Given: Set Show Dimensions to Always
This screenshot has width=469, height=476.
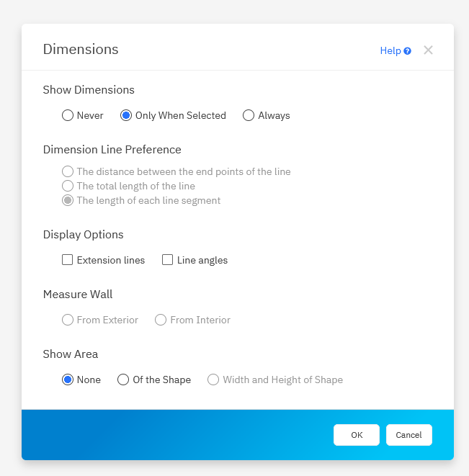Looking at the screenshot, I should tap(249, 115).
